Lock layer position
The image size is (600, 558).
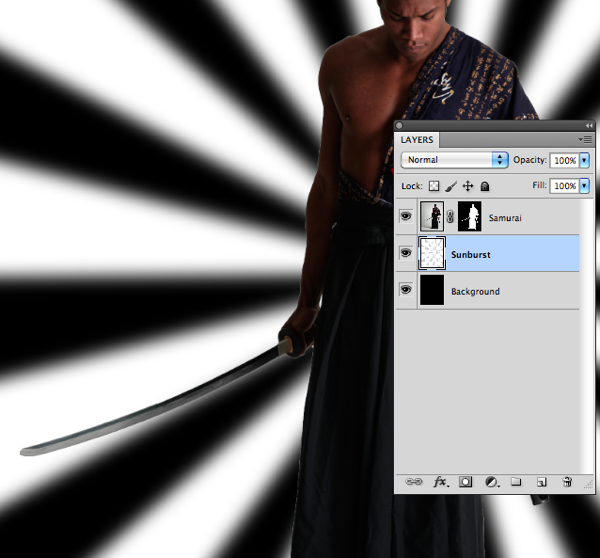[x=468, y=186]
